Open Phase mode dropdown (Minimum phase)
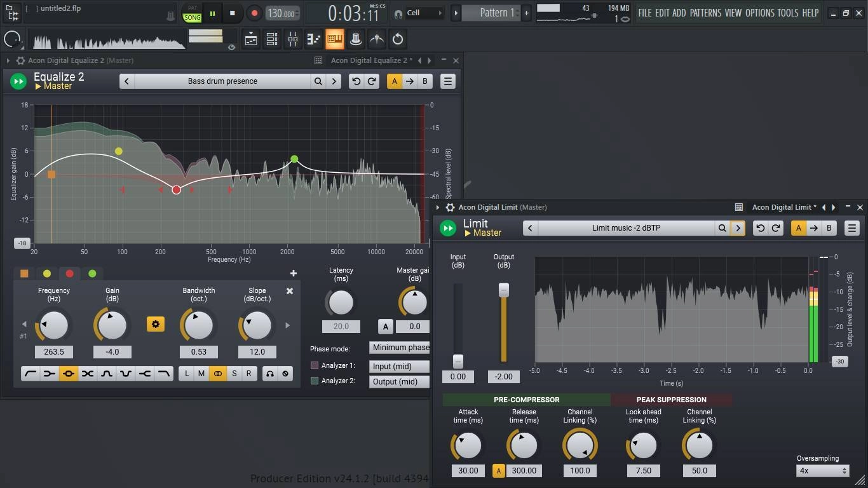This screenshot has height=488, width=868. click(400, 348)
